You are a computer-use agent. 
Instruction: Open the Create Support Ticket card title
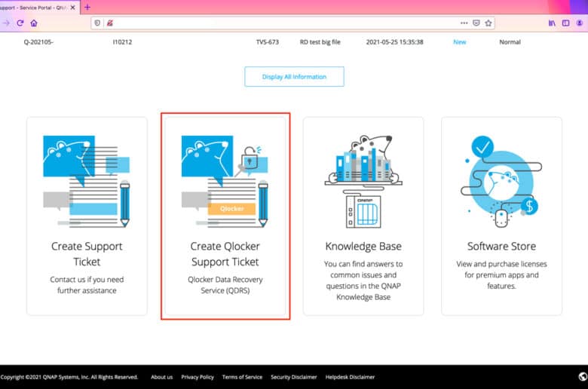tap(87, 254)
